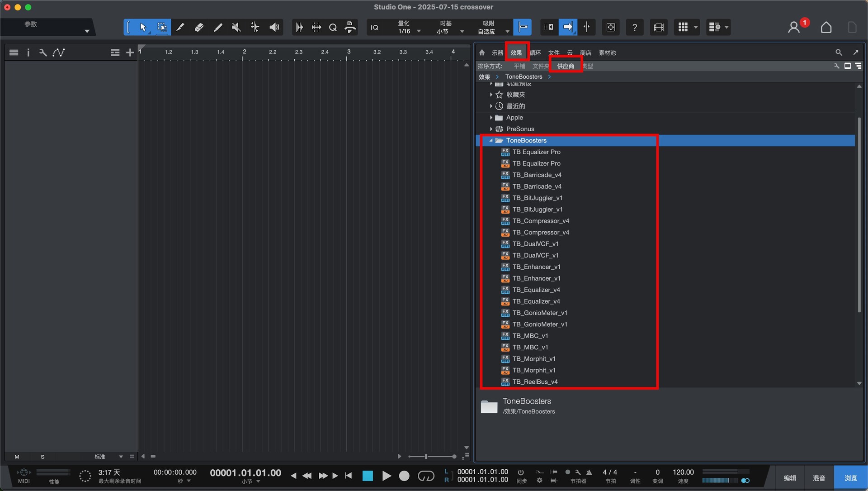This screenshot has width=868, height=491.
Task: Open the inspector i icon
Action: point(28,52)
